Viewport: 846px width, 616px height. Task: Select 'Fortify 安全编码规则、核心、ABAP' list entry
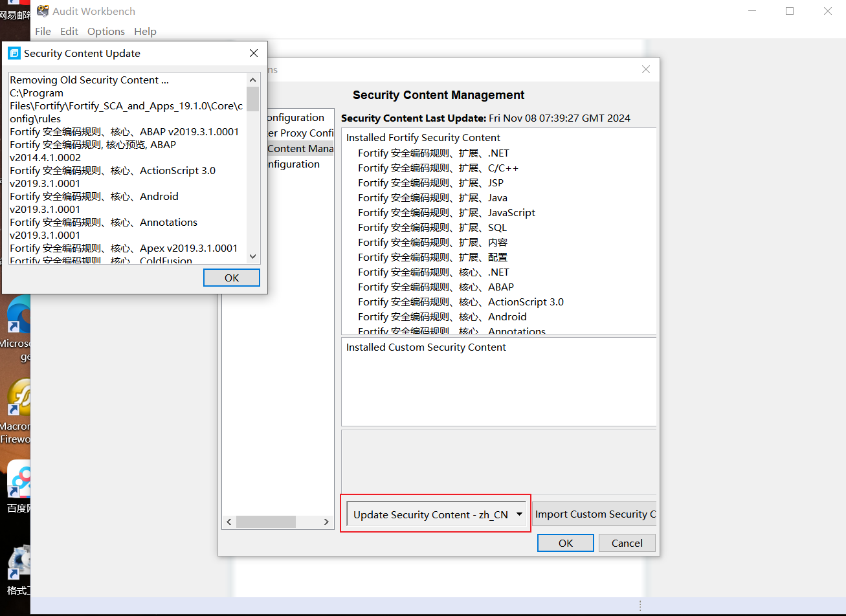click(436, 287)
